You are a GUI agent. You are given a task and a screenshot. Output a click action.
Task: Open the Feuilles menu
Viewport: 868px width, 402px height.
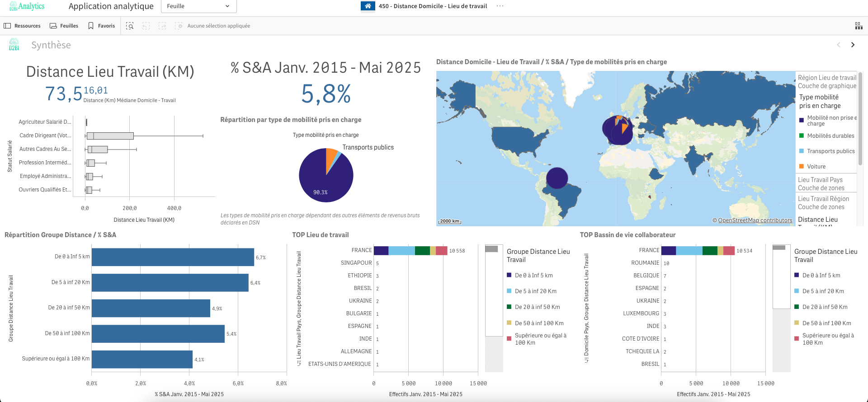(64, 26)
